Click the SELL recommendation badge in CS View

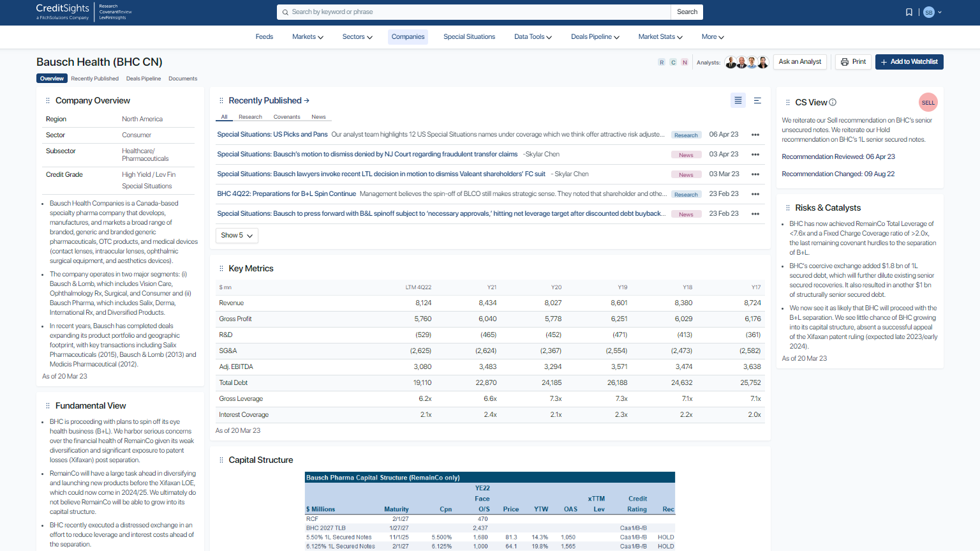click(x=928, y=102)
